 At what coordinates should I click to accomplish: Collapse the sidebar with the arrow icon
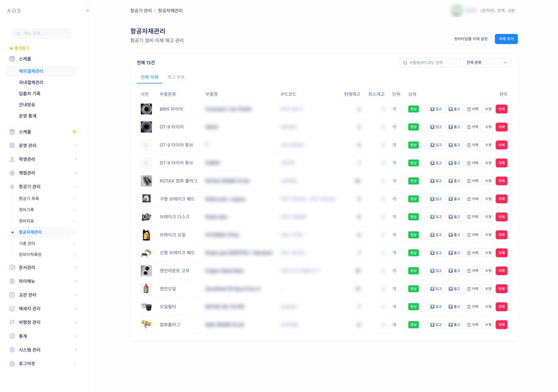tap(88, 11)
